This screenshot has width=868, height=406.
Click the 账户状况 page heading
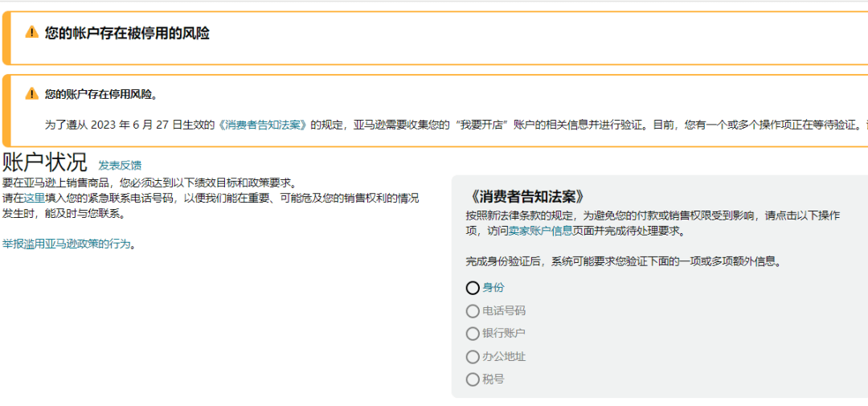coord(45,162)
